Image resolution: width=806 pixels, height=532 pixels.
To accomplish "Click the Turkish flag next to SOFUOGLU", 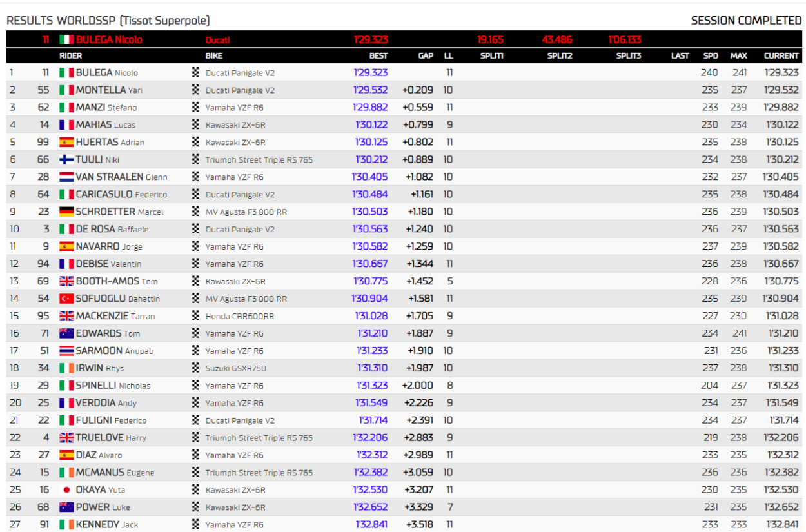I will click(x=66, y=299).
